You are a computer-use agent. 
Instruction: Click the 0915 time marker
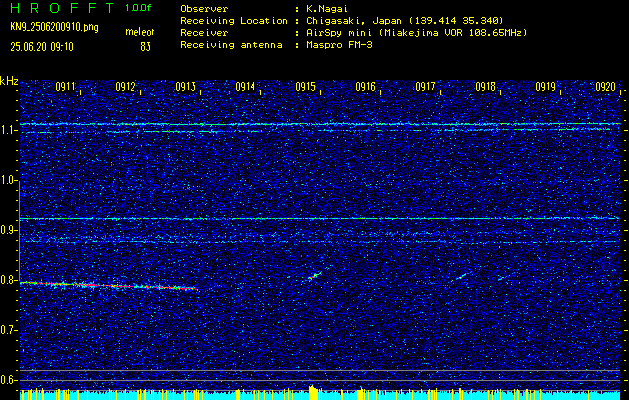coord(305,87)
